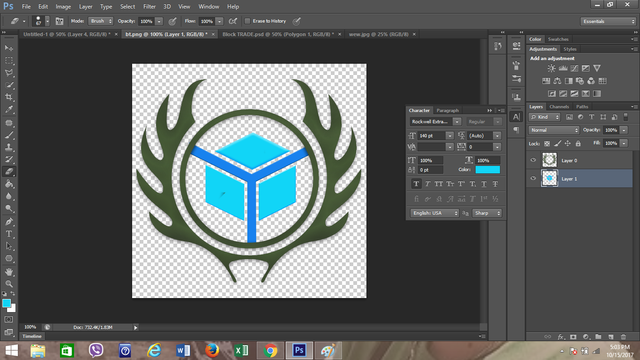Select the Horizontal Type tool
Screen dimensions: 640x360
tap(9, 234)
